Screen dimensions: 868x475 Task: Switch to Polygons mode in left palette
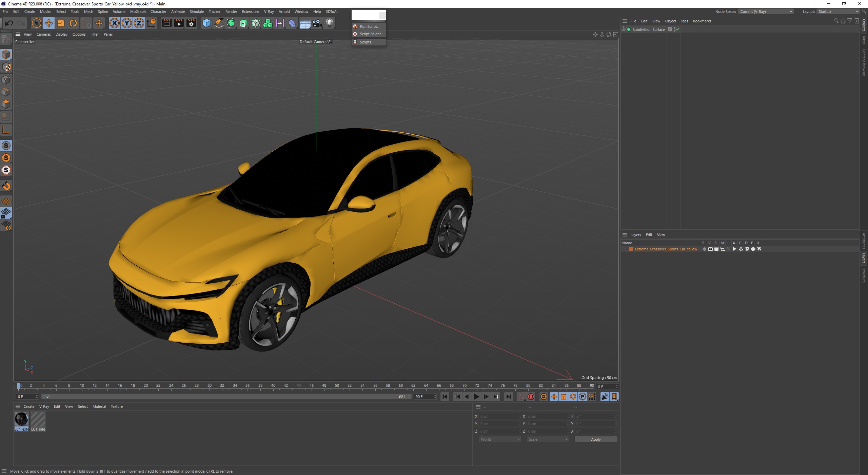[6, 104]
